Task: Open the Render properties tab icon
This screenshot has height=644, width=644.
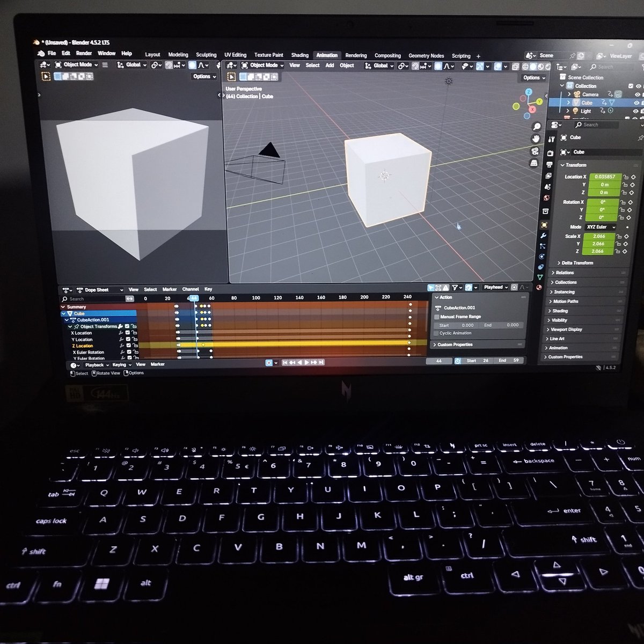Action: pos(550,153)
